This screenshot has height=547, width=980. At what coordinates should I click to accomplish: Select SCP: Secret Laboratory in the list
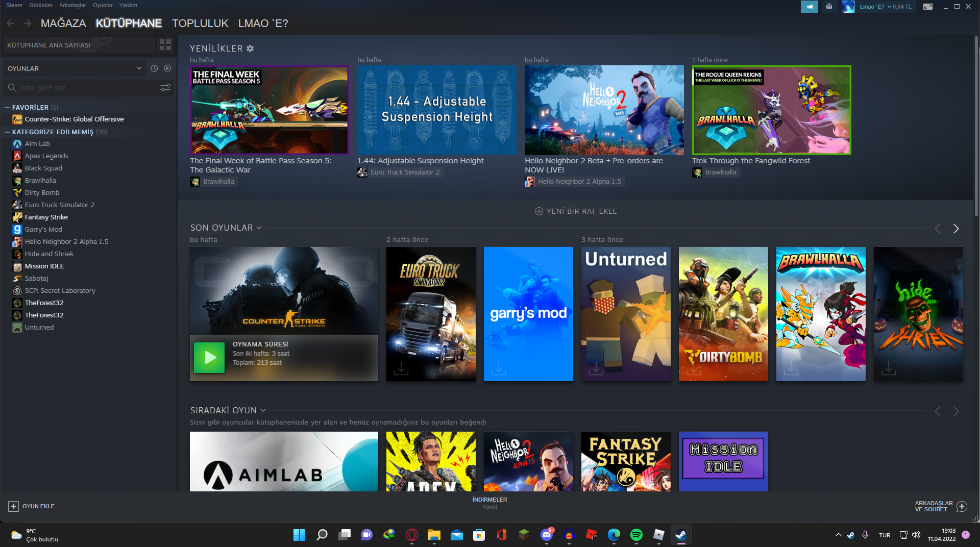[60, 291]
